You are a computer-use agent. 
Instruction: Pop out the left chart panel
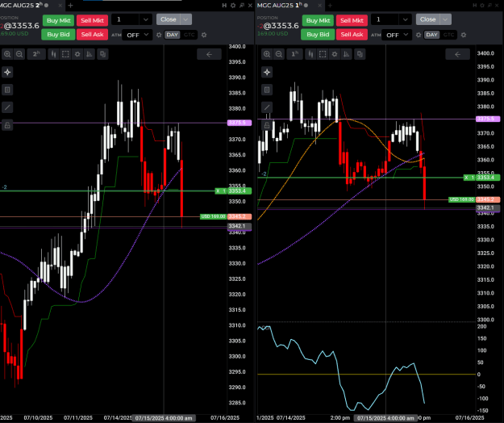click(x=242, y=5)
